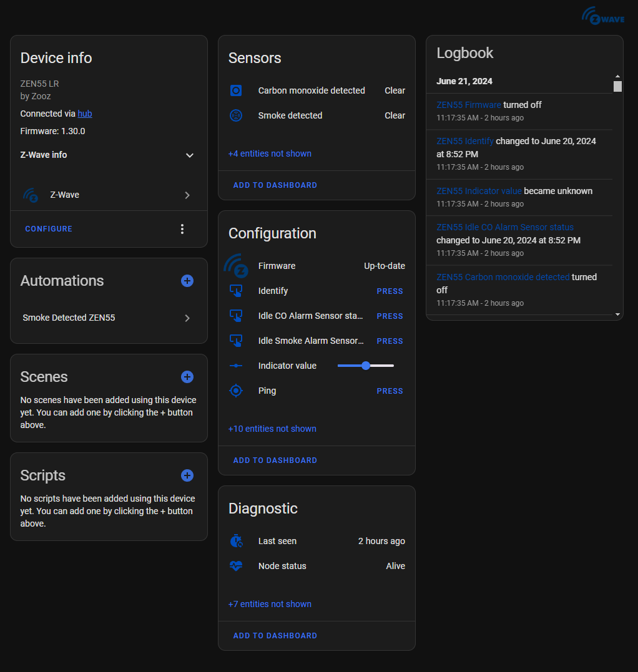The height and width of the screenshot is (672, 638).
Task: Click the Node status heart icon
Action: point(236,566)
